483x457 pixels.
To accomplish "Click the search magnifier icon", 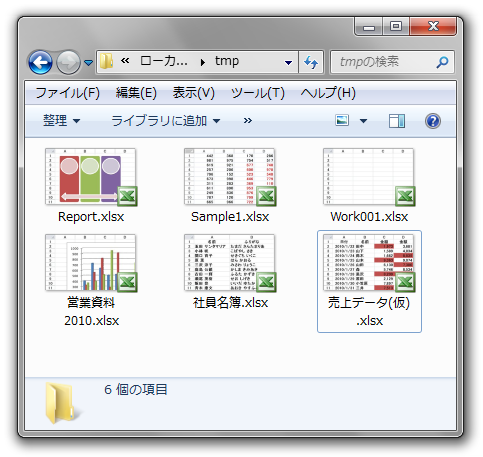I will [442, 62].
